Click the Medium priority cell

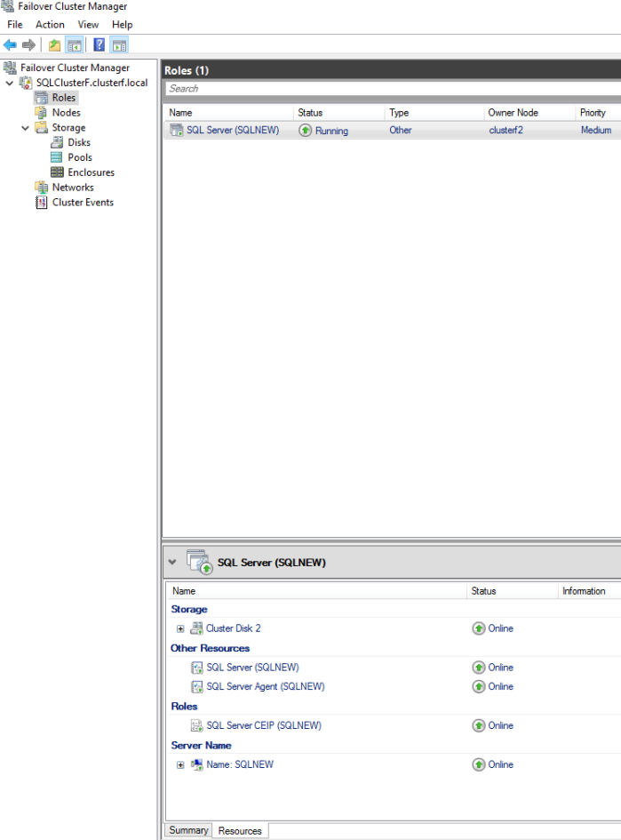point(596,130)
